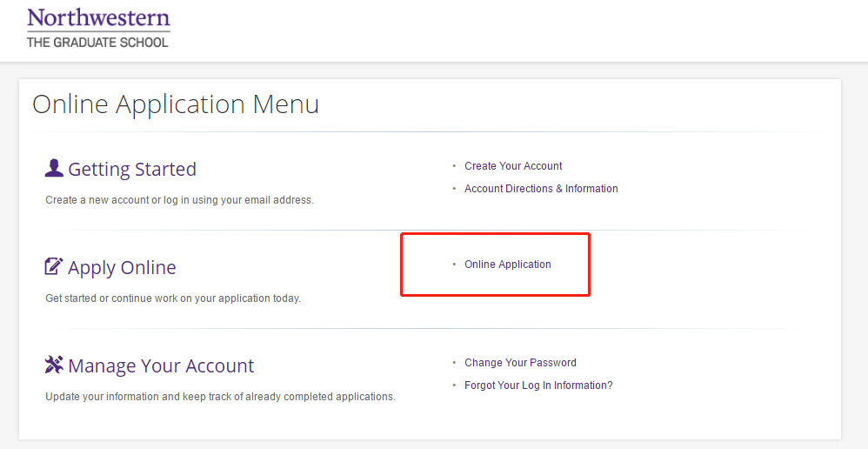This screenshot has height=449, width=868.
Task: Click the 'Update your information' description text
Action: tap(220, 397)
